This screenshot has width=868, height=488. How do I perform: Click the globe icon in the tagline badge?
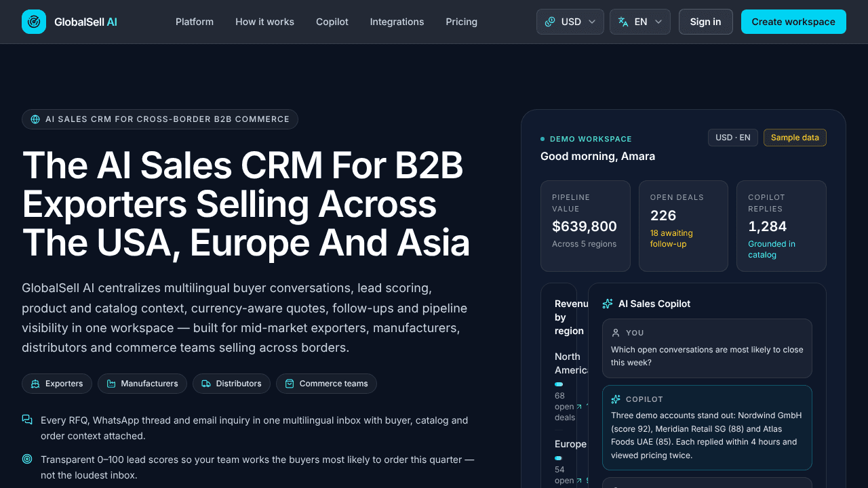pos(35,119)
